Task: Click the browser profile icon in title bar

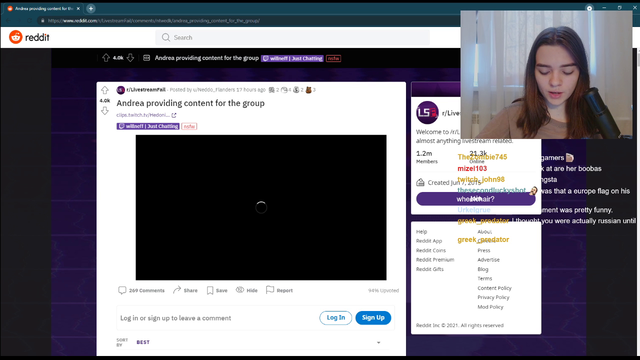Action: pos(589,8)
